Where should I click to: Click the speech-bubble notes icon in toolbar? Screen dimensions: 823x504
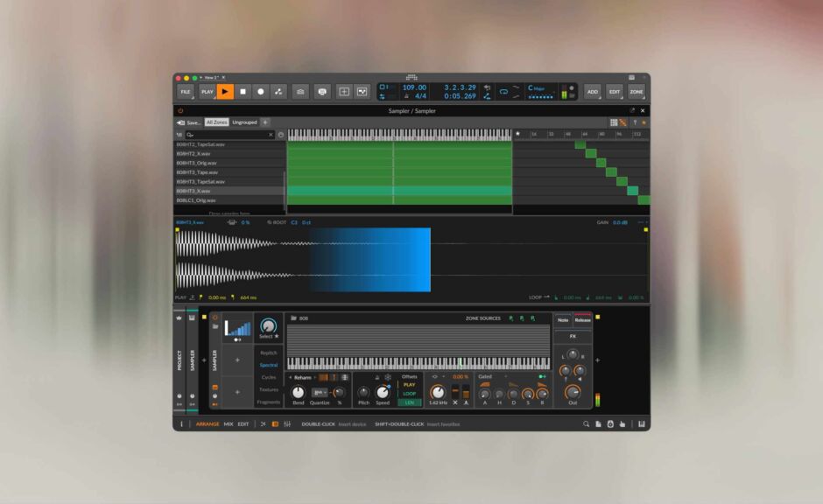[x=322, y=92]
